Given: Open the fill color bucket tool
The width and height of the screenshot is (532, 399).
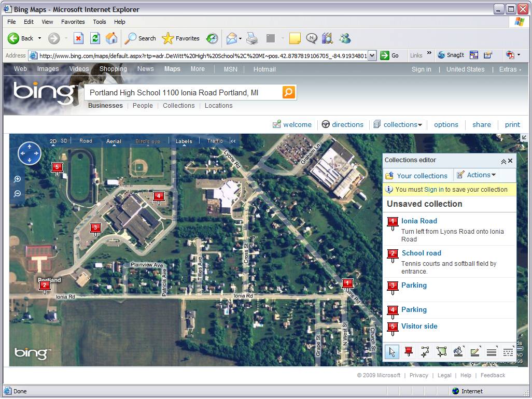Looking at the screenshot, I should click(458, 351).
